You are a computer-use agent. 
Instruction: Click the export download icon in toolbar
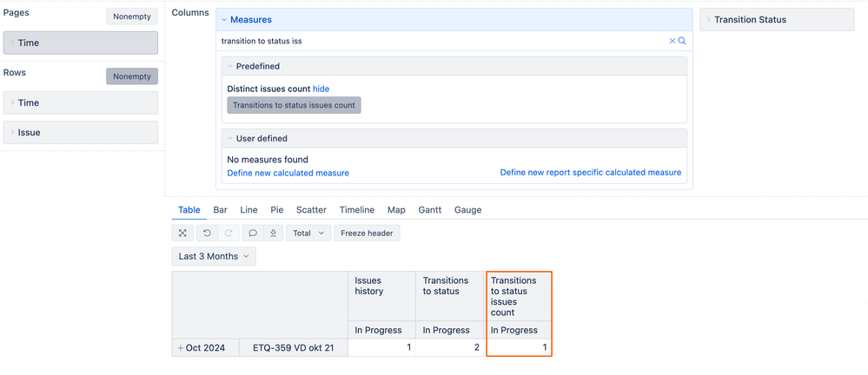[273, 234]
